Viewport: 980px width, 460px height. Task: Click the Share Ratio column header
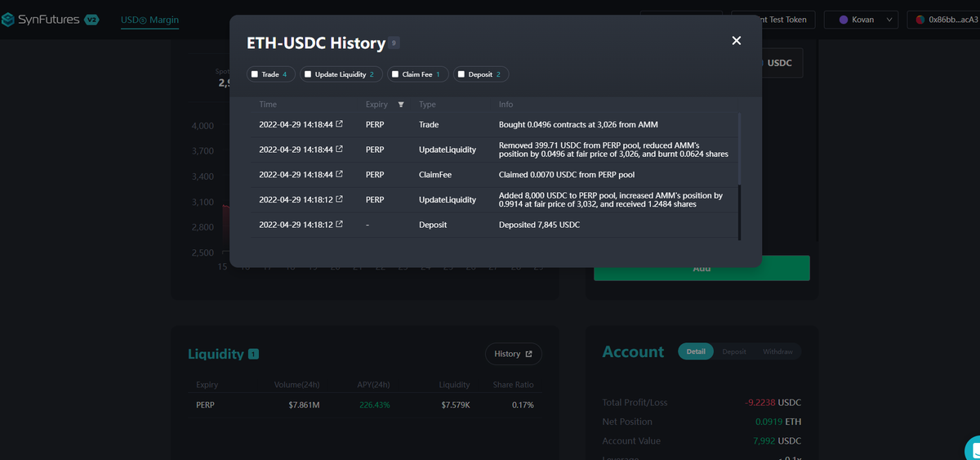pos(514,385)
